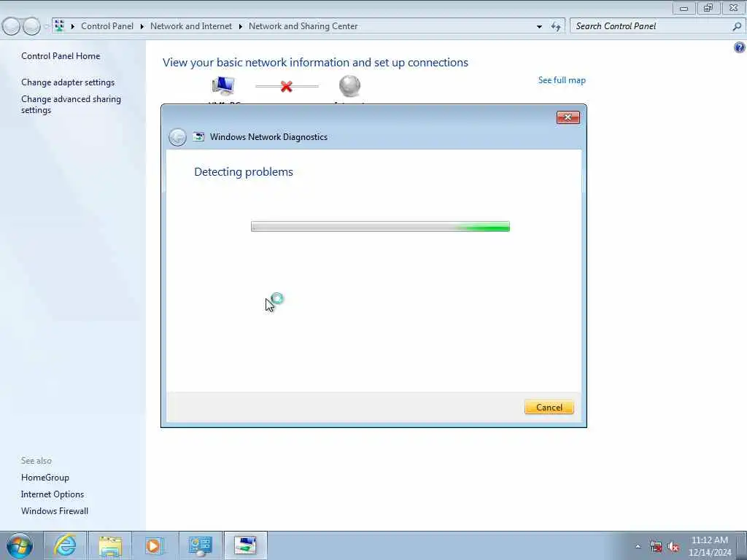Viewport: 747px width, 560px height.
Task: Click the Network and Internet breadcrumb
Action: click(x=191, y=26)
